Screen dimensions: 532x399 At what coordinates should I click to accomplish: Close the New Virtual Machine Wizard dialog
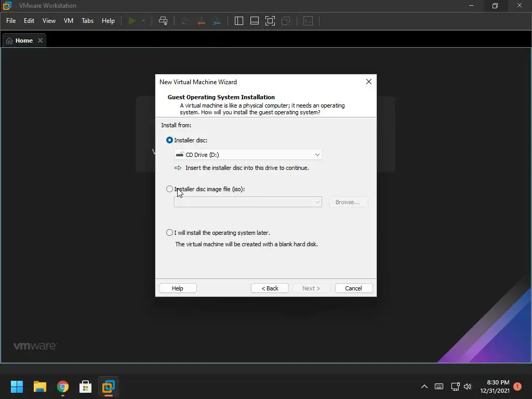(369, 82)
